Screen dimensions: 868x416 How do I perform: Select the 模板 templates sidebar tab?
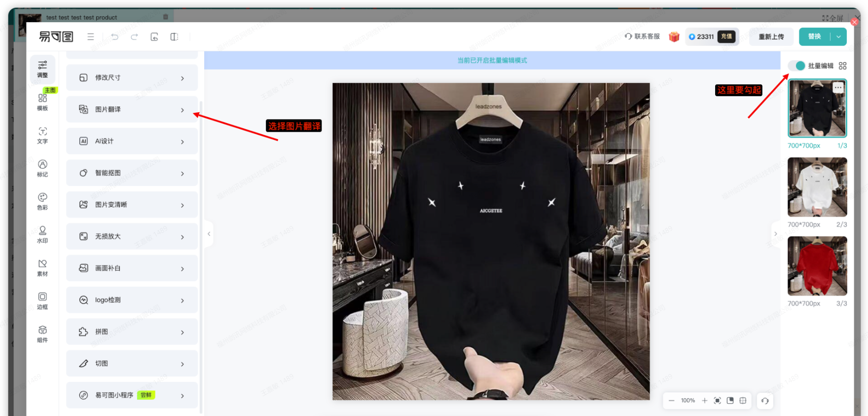point(42,102)
